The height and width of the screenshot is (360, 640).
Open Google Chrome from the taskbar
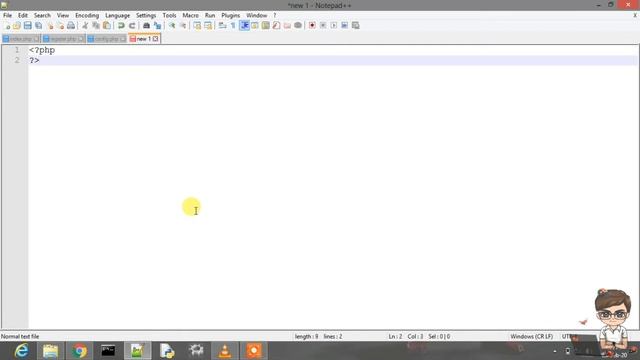click(80, 351)
